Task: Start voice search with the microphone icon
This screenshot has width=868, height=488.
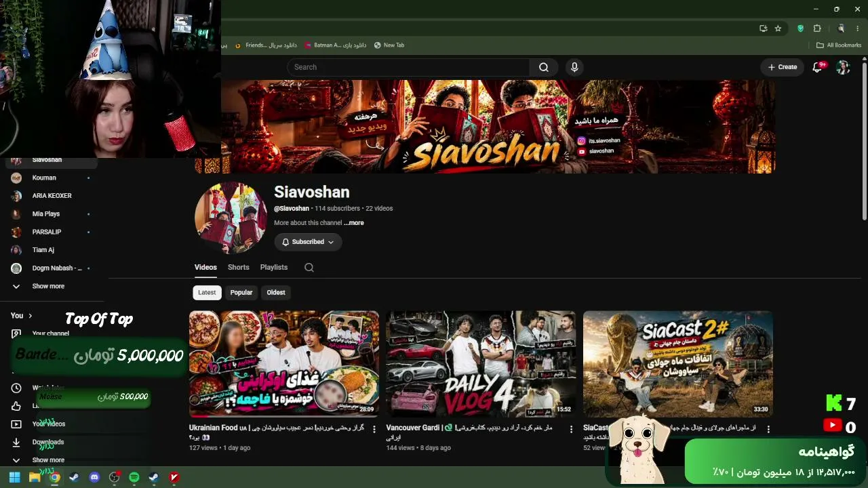Action: [x=574, y=67]
